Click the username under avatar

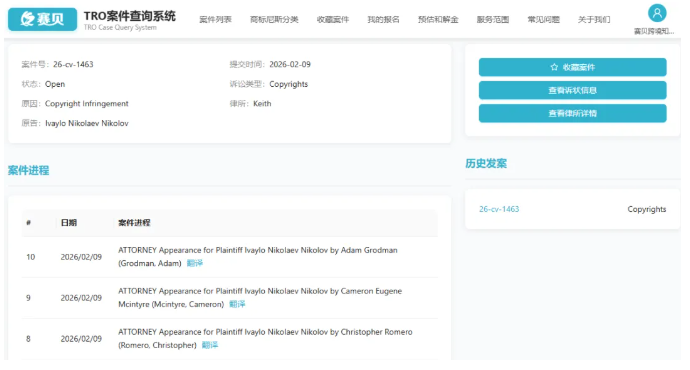pyautogui.click(x=654, y=31)
